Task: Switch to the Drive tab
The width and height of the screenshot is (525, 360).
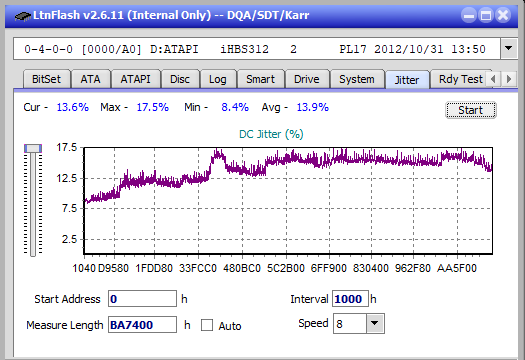Action: tap(307, 79)
